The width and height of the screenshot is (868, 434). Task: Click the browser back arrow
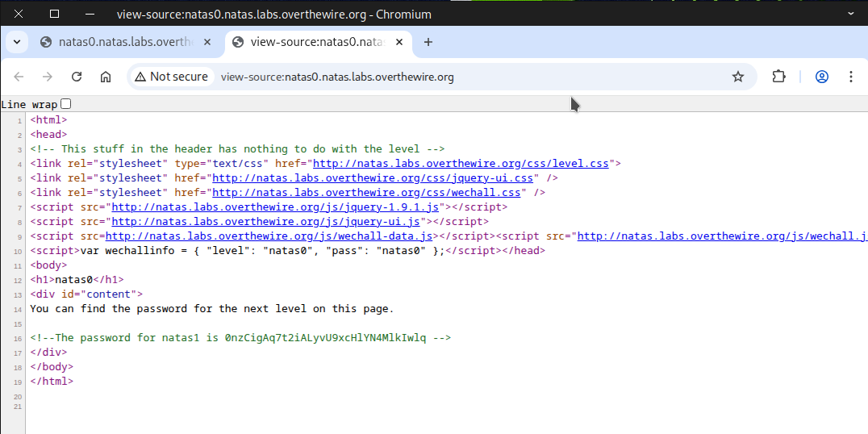[19, 77]
